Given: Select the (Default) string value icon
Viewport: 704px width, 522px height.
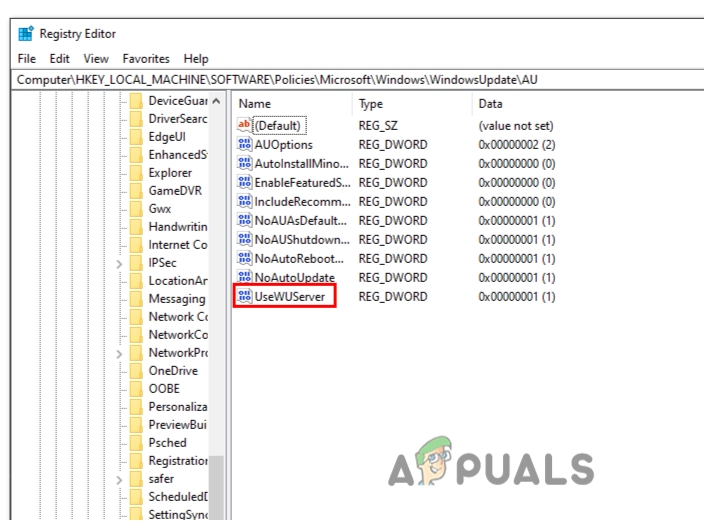Looking at the screenshot, I should click(244, 125).
